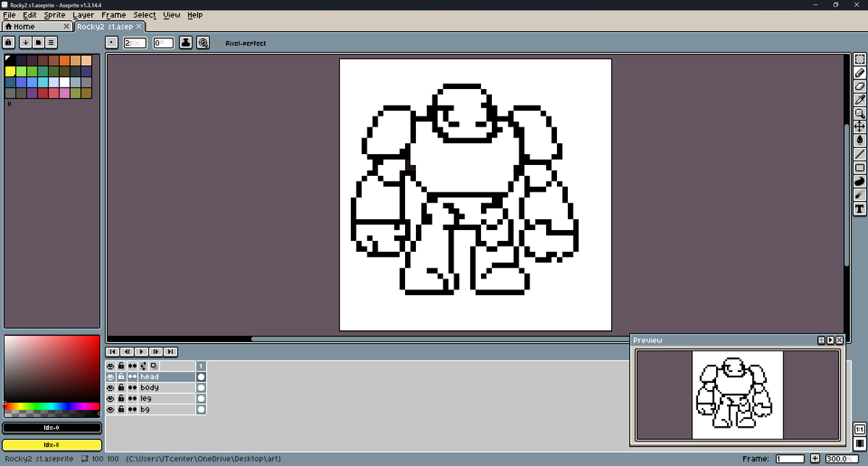Image resolution: width=868 pixels, height=466 pixels.
Task: Hide the head layer
Action: [x=111, y=377]
